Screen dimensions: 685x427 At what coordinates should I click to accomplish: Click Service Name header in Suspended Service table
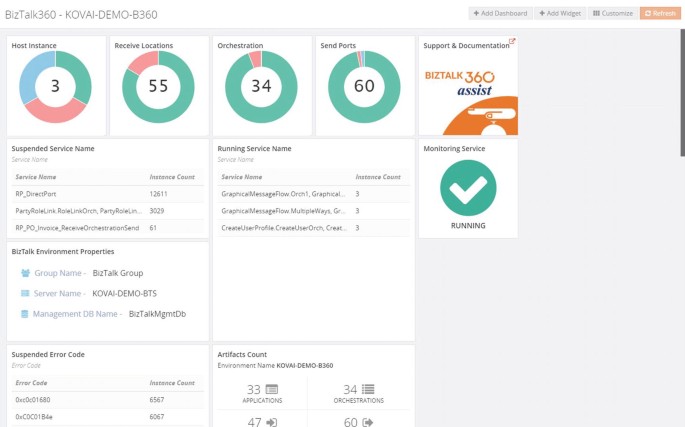[36, 177]
